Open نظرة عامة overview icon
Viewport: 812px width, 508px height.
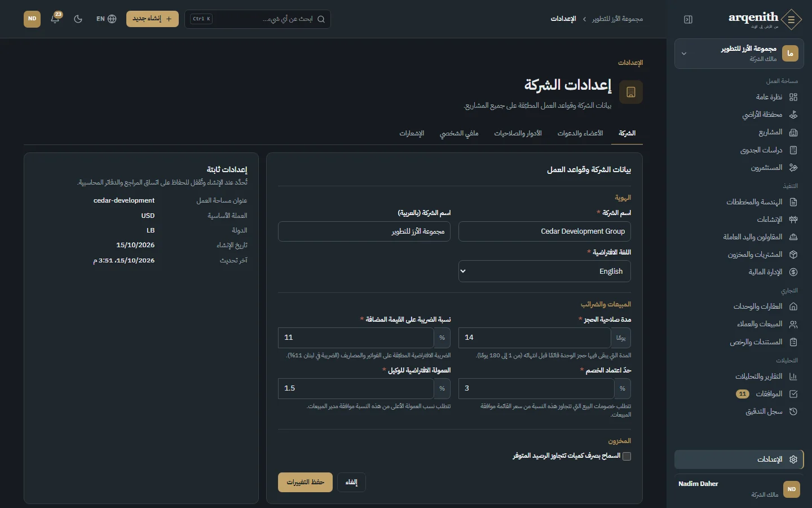tap(793, 97)
